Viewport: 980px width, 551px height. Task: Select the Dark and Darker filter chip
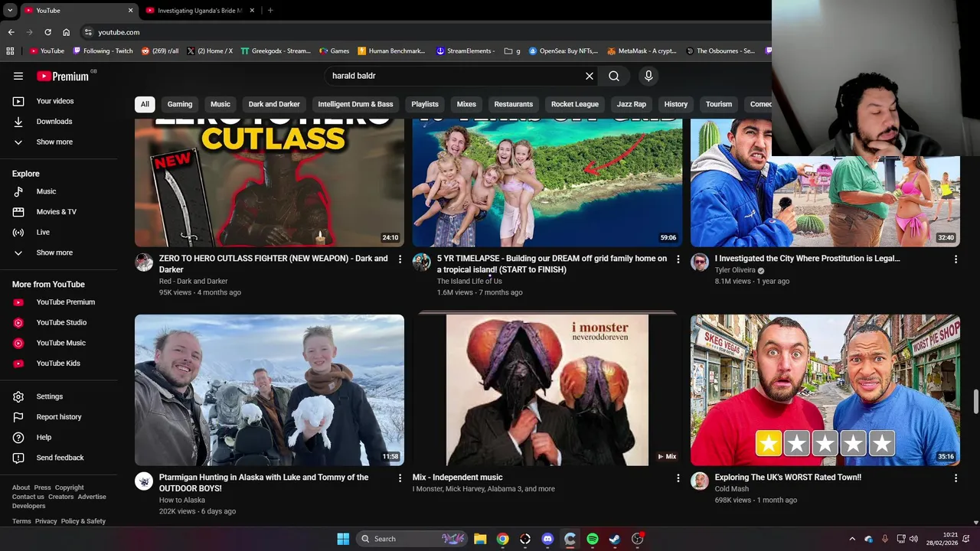click(x=274, y=104)
